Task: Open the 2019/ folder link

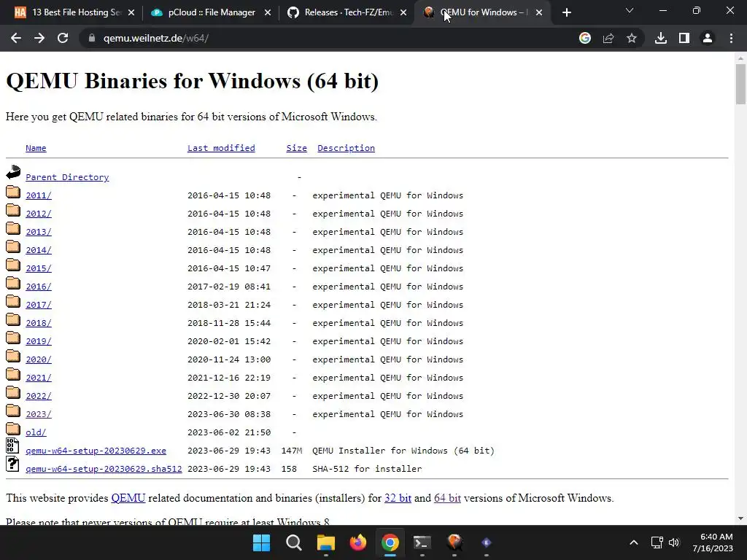Action: coord(38,341)
